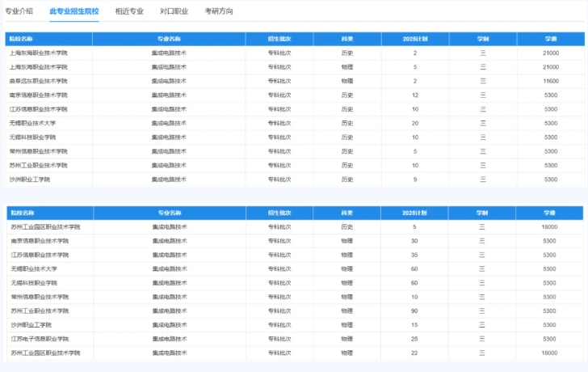Switch to the 相近专业 tab

click(129, 11)
